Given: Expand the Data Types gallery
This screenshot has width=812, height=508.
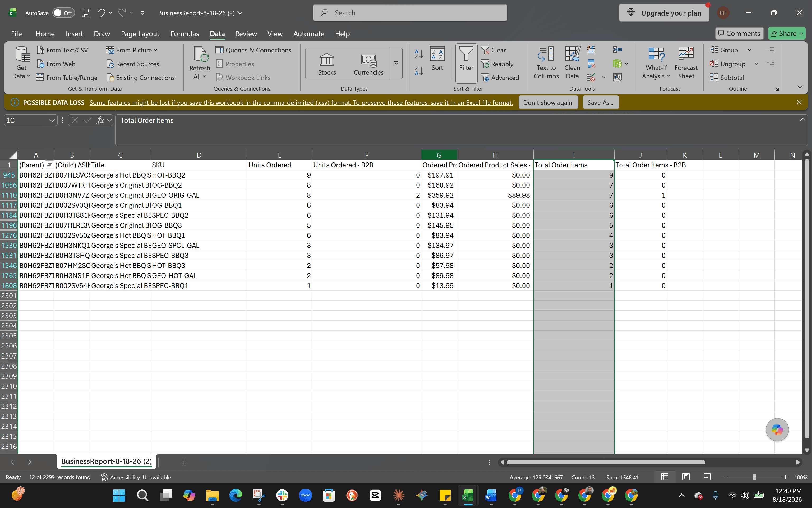Looking at the screenshot, I should click(x=396, y=63).
